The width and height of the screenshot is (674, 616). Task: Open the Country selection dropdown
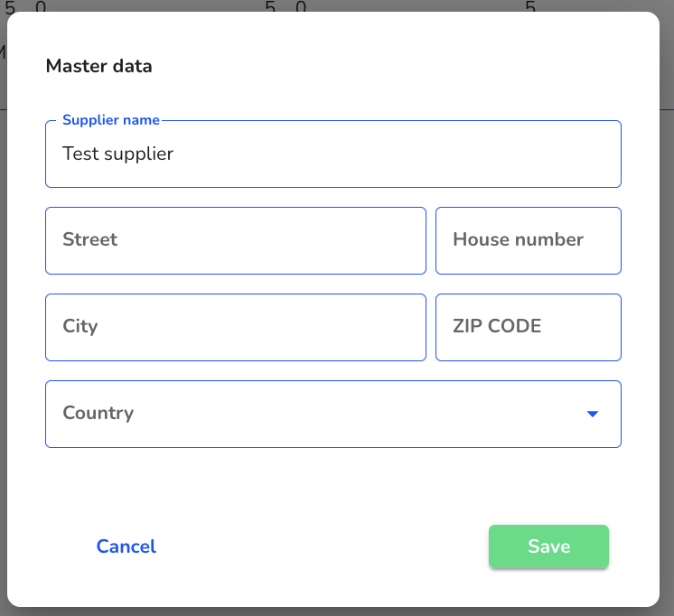coord(333,414)
